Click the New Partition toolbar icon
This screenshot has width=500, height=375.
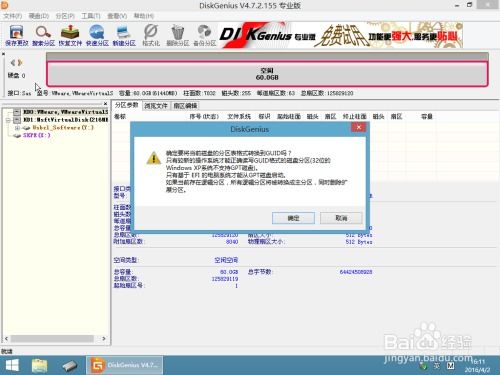[x=124, y=35]
